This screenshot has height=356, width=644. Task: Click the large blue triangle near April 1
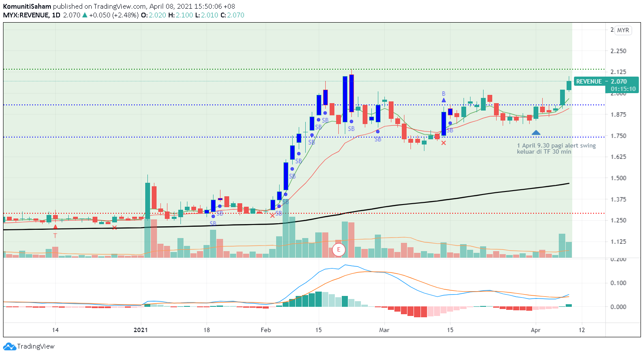click(x=536, y=133)
